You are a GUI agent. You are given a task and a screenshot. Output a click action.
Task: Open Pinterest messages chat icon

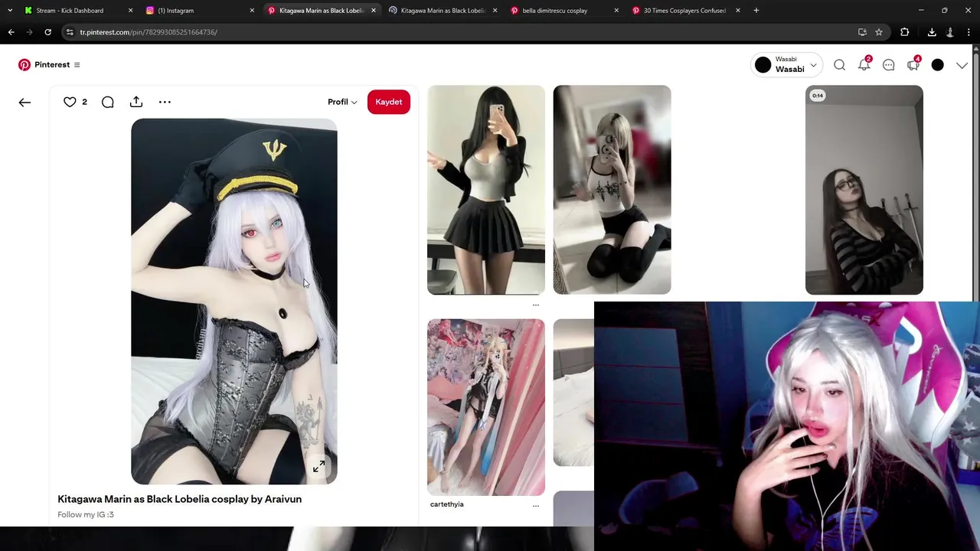889,65
